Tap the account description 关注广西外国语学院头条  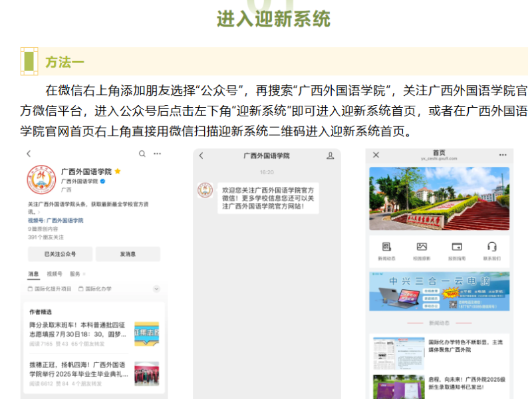pos(88,208)
